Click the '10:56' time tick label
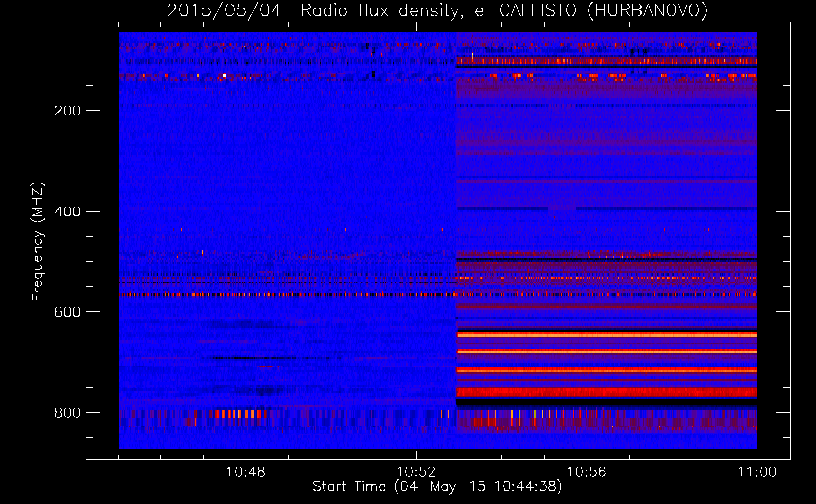This screenshot has height=504, width=816. [x=587, y=472]
